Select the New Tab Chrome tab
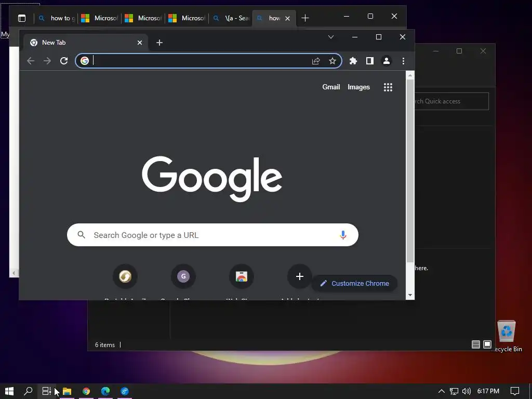This screenshot has width=532, height=399. [x=85, y=43]
